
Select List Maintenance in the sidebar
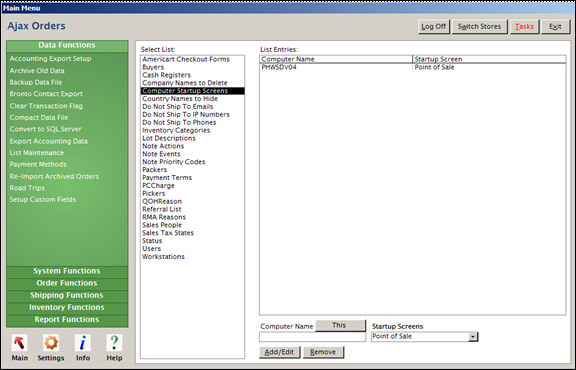pyautogui.click(x=37, y=152)
